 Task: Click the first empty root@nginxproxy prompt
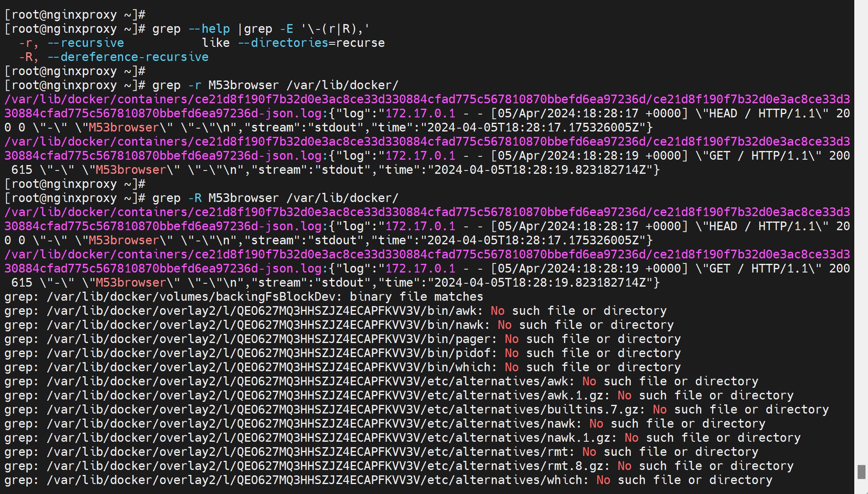(75, 15)
